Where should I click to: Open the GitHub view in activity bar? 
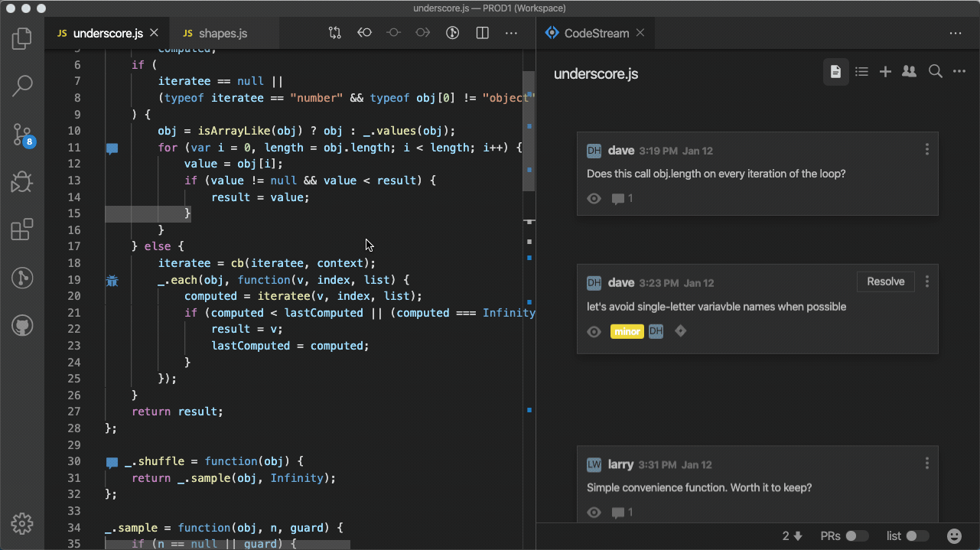coord(22,326)
